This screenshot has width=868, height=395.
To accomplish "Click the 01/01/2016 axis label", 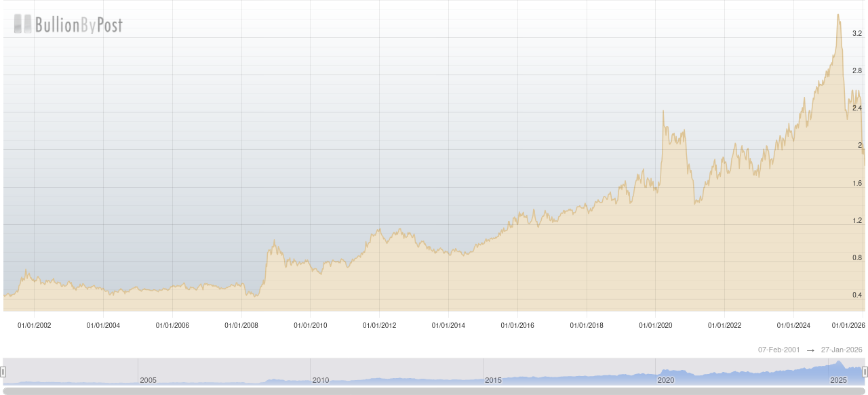I will pos(517,325).
